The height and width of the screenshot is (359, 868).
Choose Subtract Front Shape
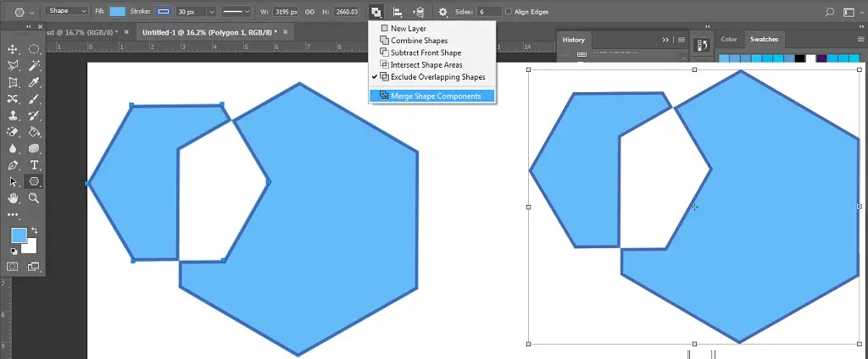click(x=432, y=52)
